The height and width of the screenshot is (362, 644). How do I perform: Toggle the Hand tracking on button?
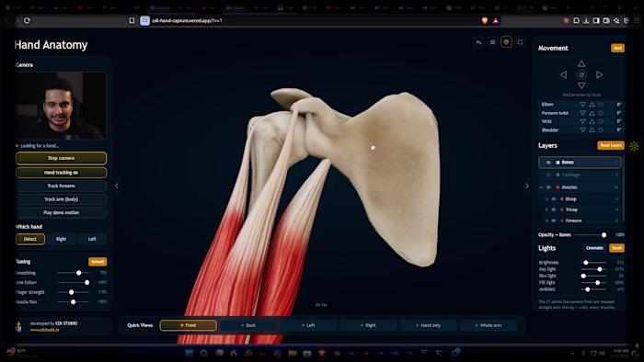62,173
